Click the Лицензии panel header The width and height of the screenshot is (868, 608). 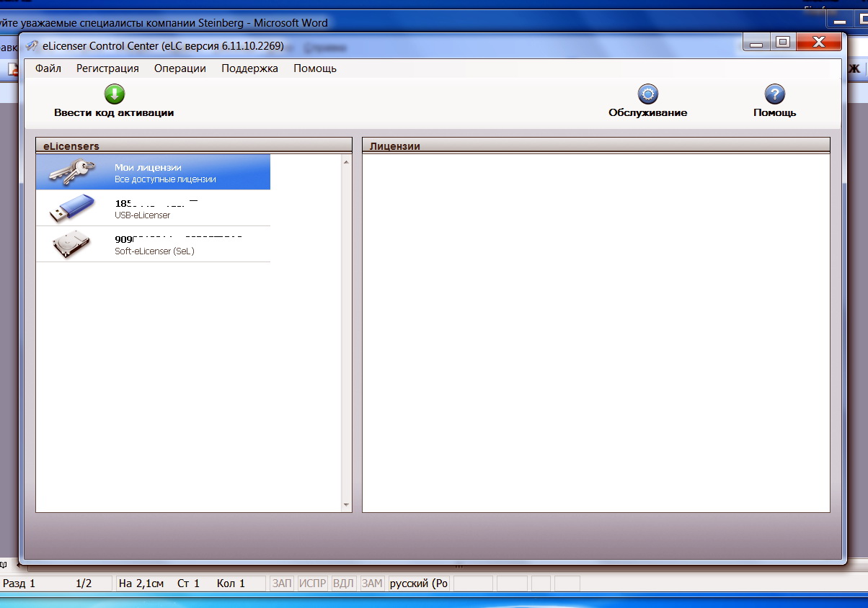pos(595,146)
